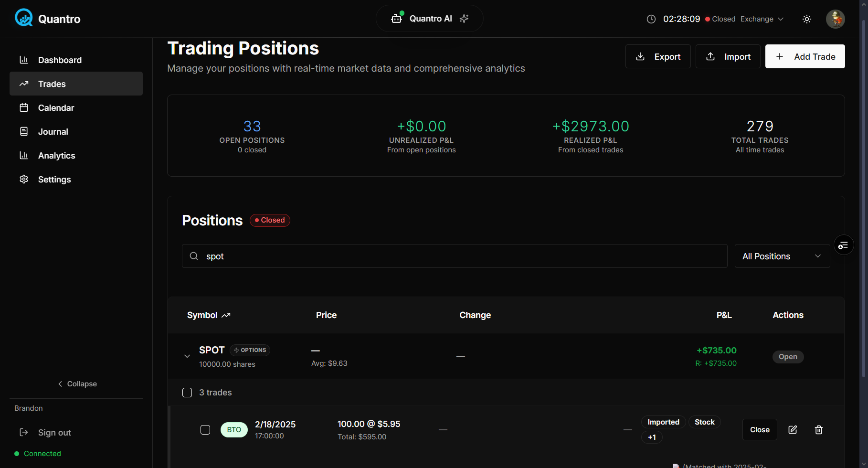This screenshot has width=868, height=468.
Task: Click the Journal notebook icon
Action: (x=24, y=131)
